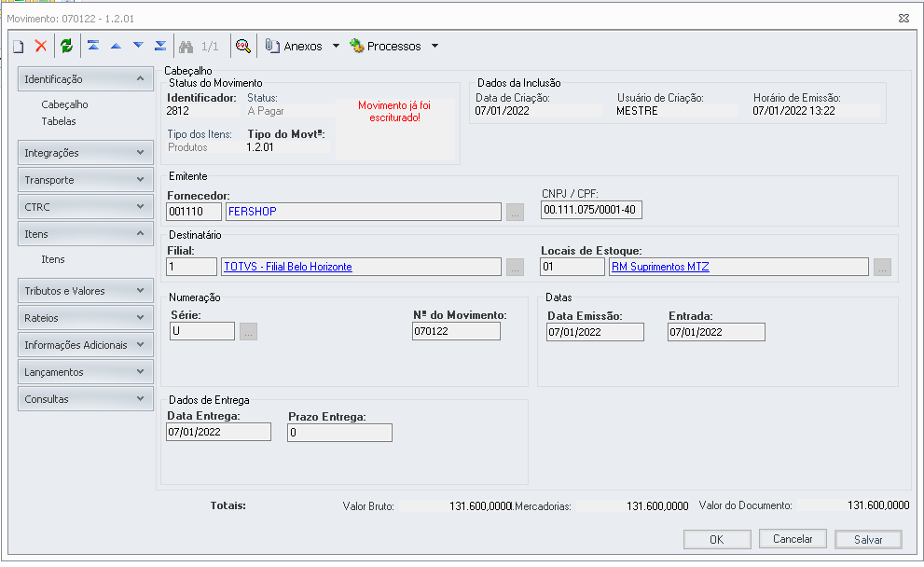Select Tabelas in the sidebar
Image resolution: width=924 pixels, height=567 pixels.
(59, 121)
